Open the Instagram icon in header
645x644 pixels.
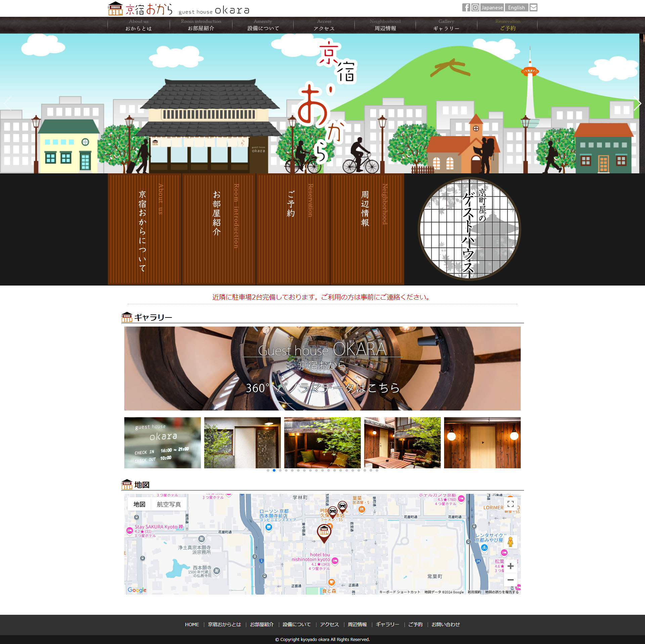pyautogui.click(x=475, y=7)
